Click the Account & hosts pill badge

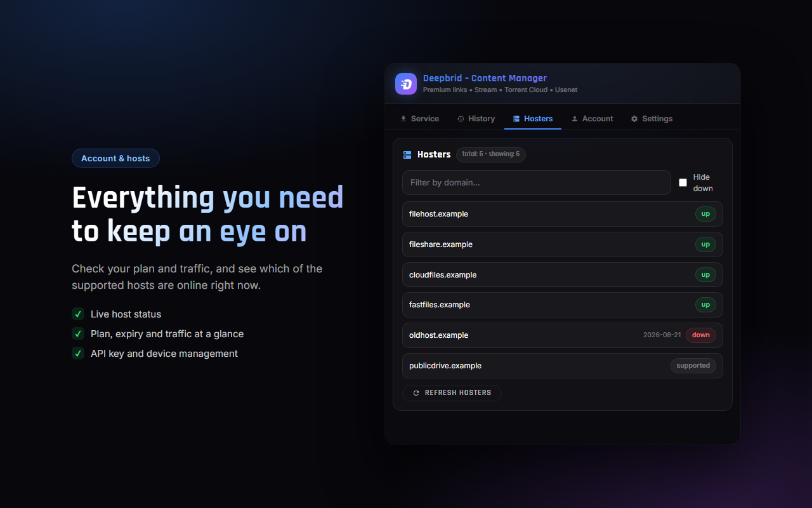pyautogui.click(x=115, y=158)
